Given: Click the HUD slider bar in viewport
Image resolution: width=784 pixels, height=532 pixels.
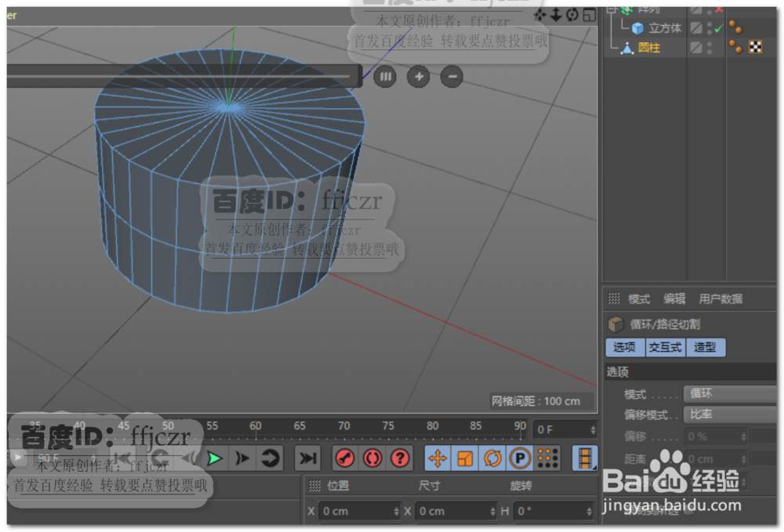Looking at the screenshot, I should [183, 76].
